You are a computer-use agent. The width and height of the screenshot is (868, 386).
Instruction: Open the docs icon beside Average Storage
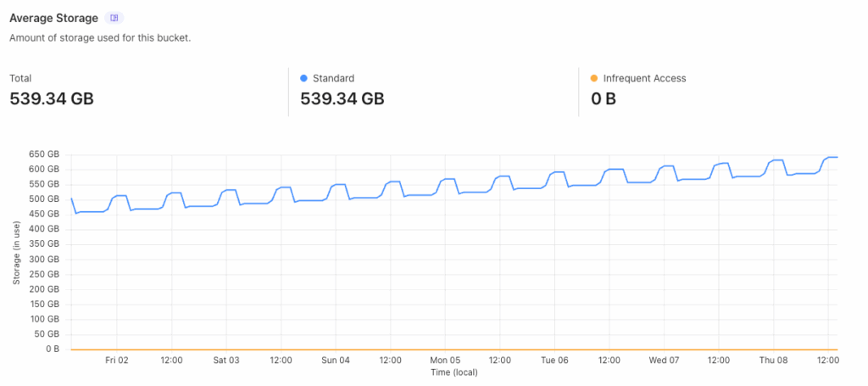pos(114,18)
